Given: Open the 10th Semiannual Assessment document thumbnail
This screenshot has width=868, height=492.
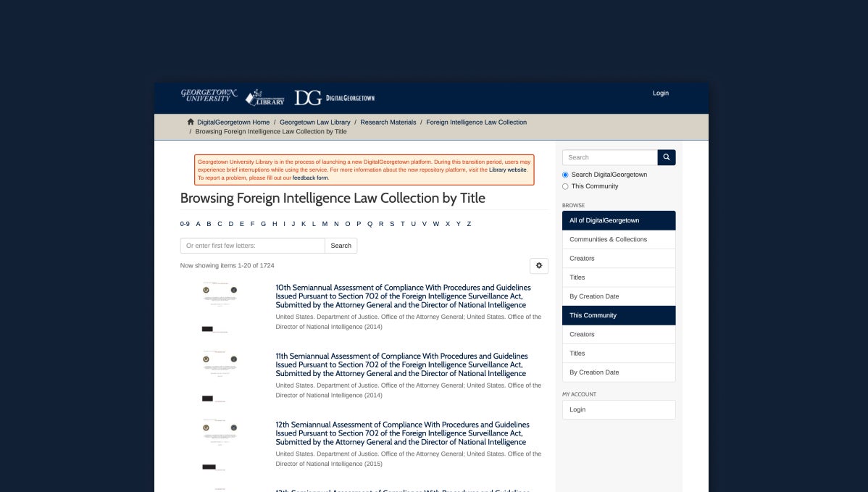Looking at the screenshot, I should click(220, 304).
